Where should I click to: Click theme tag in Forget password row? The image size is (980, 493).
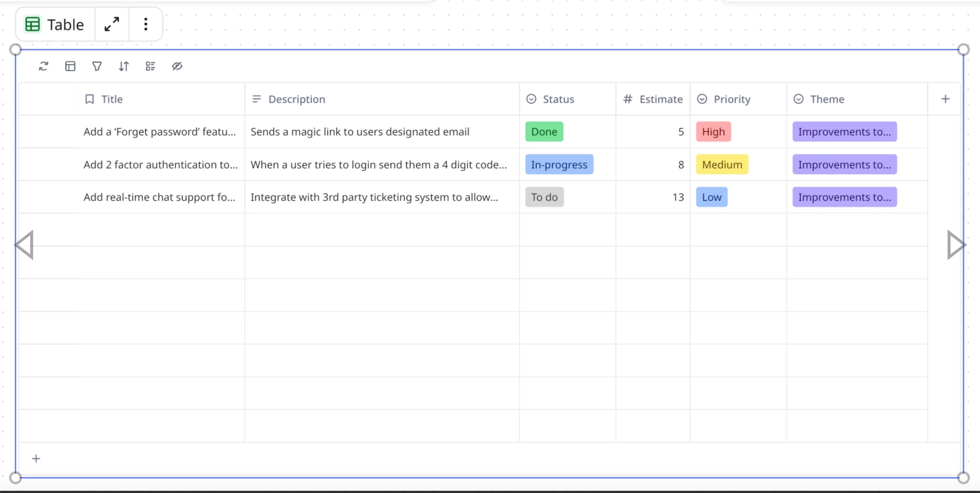(845, 132)
